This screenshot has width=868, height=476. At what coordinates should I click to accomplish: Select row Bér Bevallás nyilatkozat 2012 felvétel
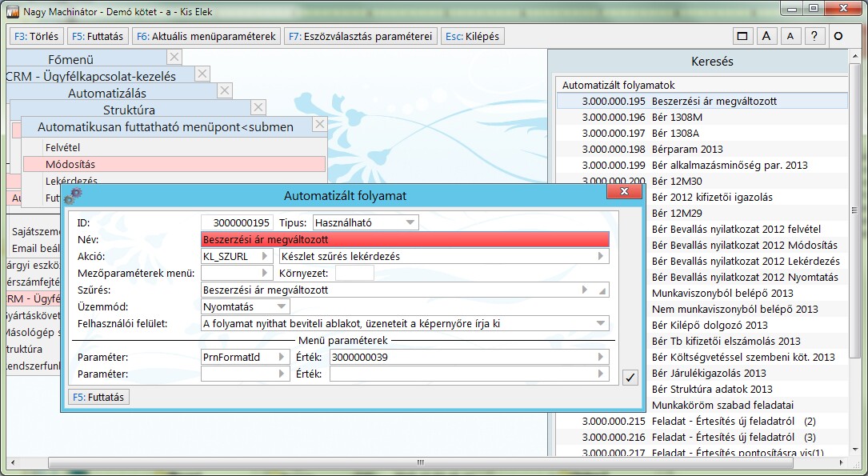coord(746,229)
